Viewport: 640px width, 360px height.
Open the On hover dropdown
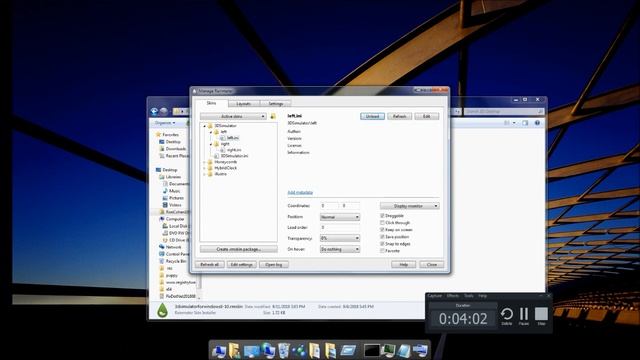point(340,249)
